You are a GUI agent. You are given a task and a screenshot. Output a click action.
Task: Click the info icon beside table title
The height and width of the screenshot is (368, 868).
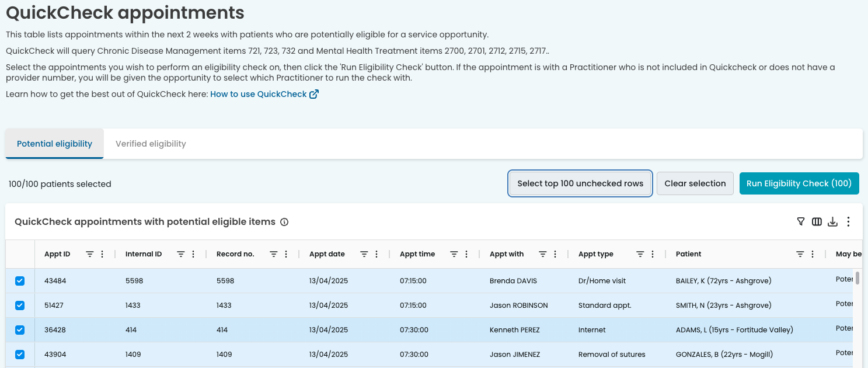(x=284, y=222)
